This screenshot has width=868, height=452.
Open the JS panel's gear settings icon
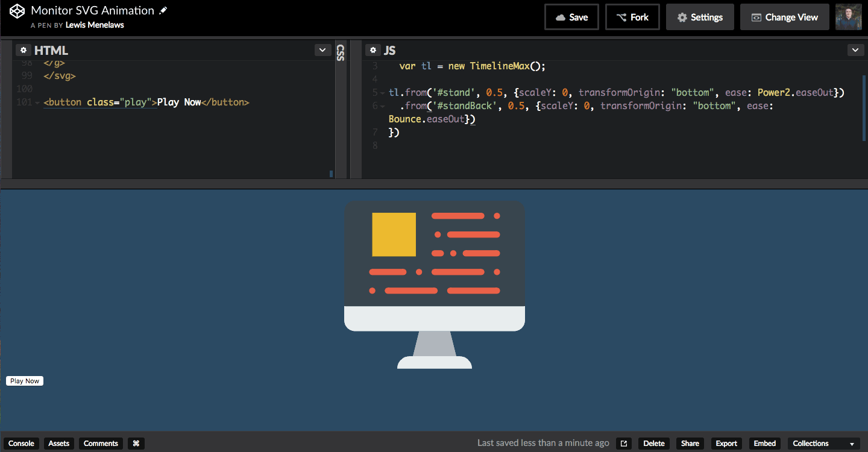click(x=373, y=50)
